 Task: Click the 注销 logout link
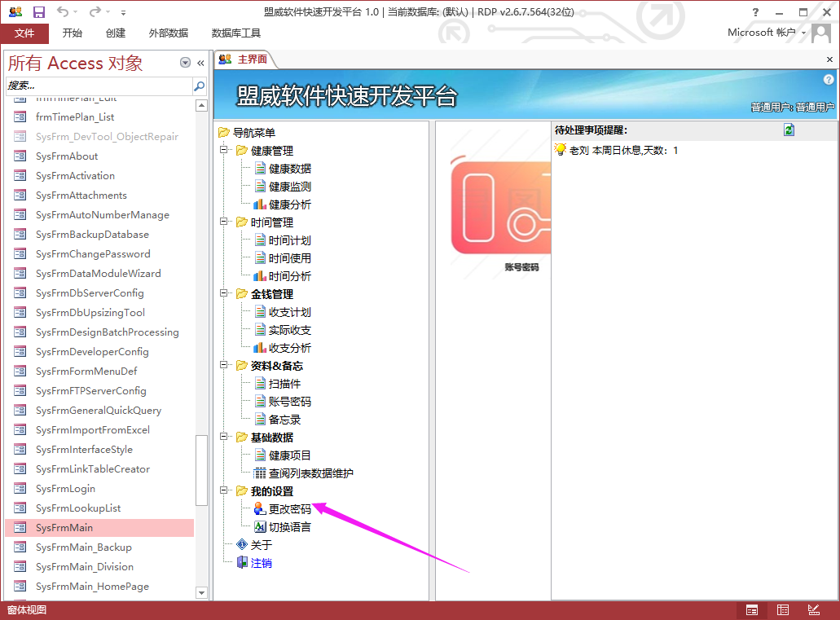(x=262, y=563)
